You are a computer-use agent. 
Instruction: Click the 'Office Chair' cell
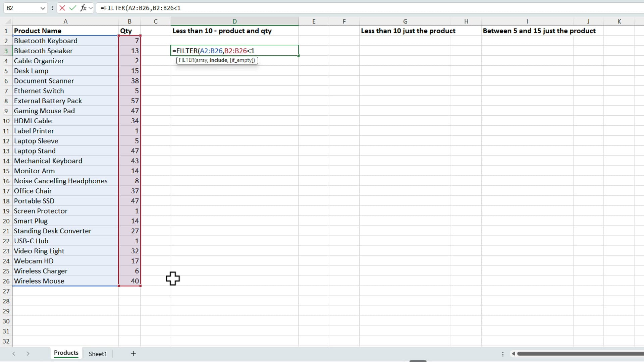(65, 191)
